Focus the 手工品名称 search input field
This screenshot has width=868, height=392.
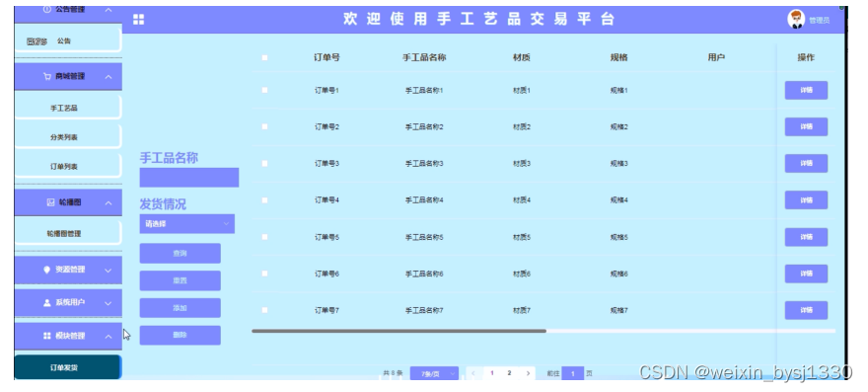click(x=189, y=178)
